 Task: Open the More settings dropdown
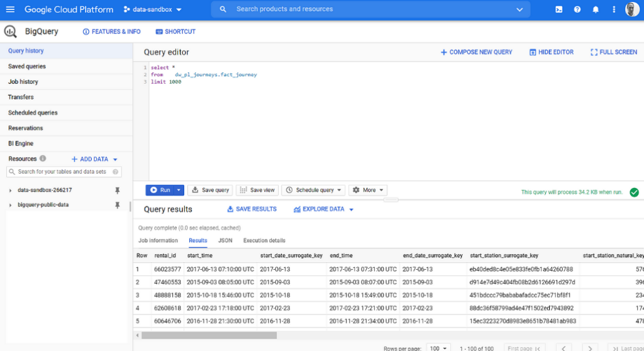click(368, 190)
